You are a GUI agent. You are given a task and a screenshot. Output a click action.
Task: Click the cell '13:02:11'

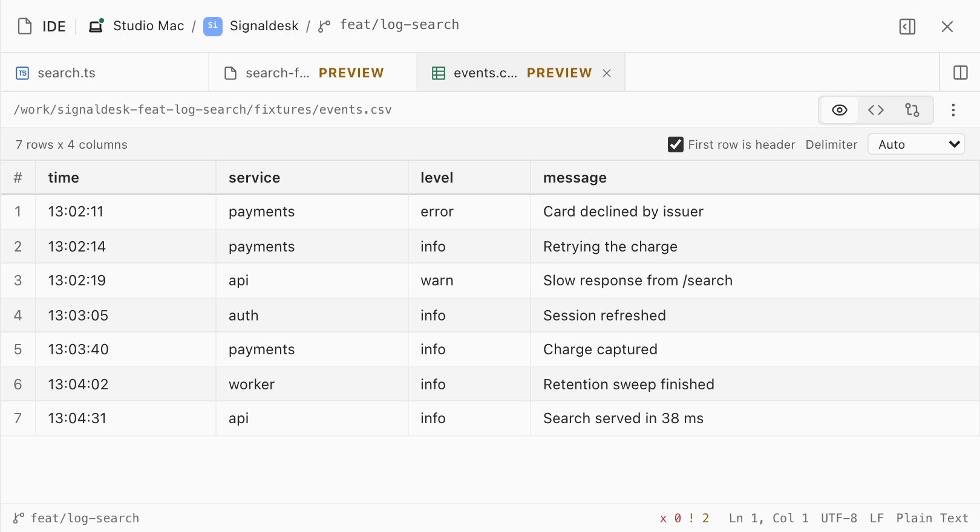pyautogui.click(x=126, y=212)
